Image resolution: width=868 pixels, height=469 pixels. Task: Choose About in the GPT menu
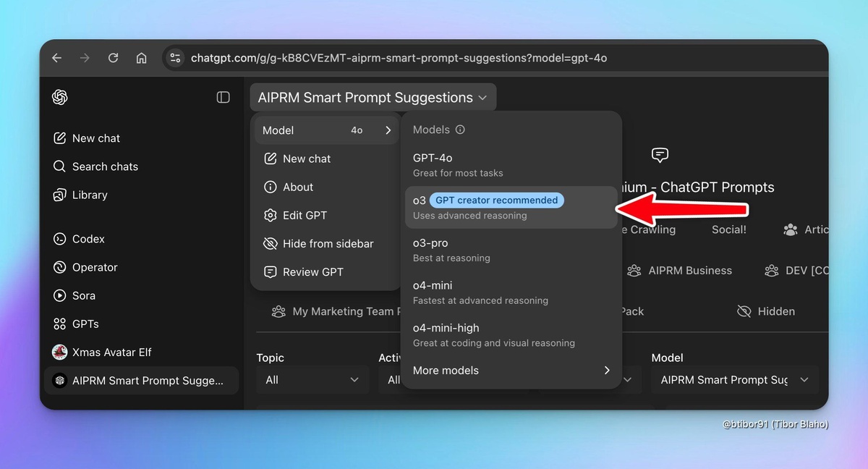(x=326, y=187)
